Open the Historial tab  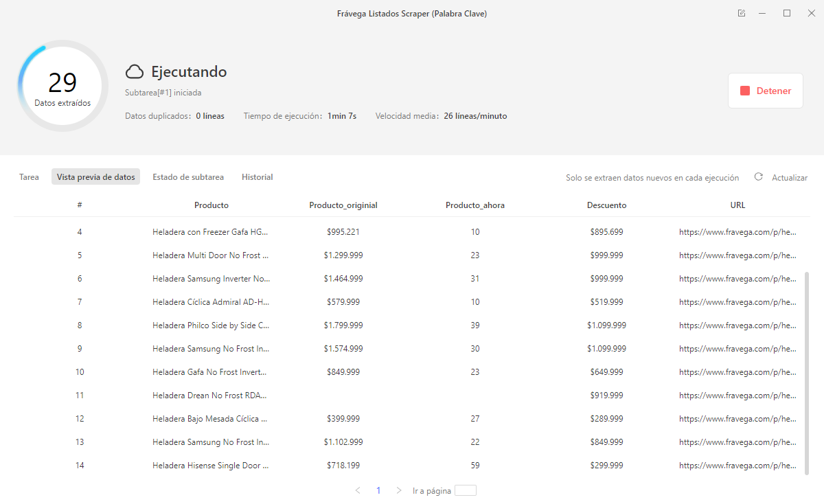257,177
